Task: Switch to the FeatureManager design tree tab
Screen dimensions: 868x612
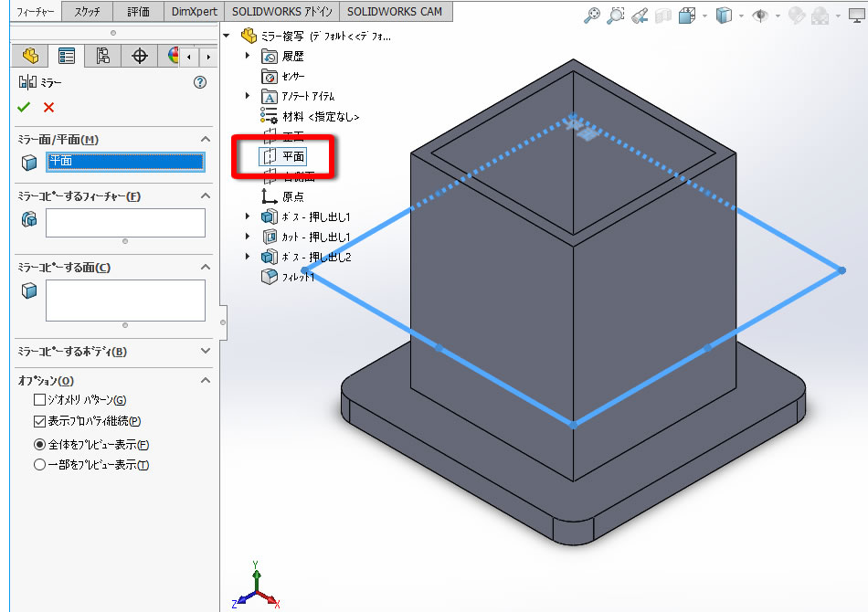Action: [30, 56]
